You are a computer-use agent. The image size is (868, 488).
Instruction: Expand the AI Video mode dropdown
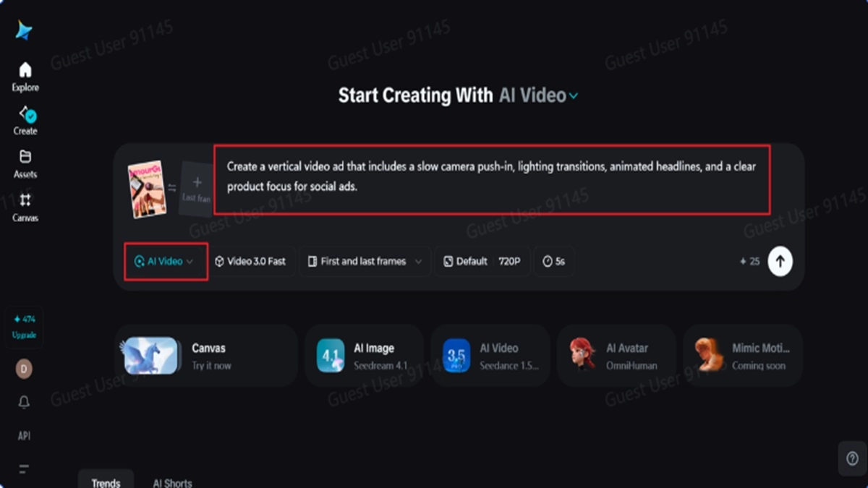tap(165, 262)
